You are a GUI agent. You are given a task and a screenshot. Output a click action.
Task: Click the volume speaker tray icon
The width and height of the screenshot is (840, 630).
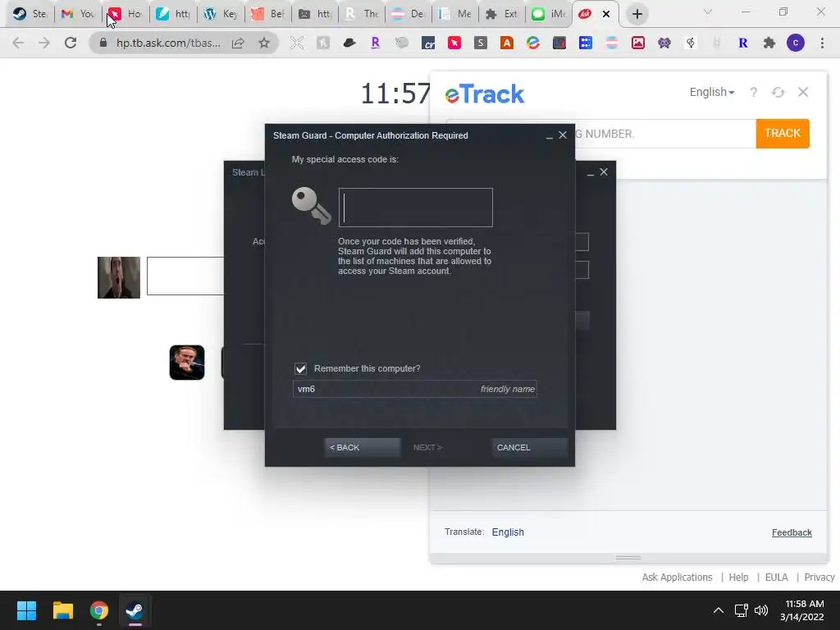coord(760,610)
